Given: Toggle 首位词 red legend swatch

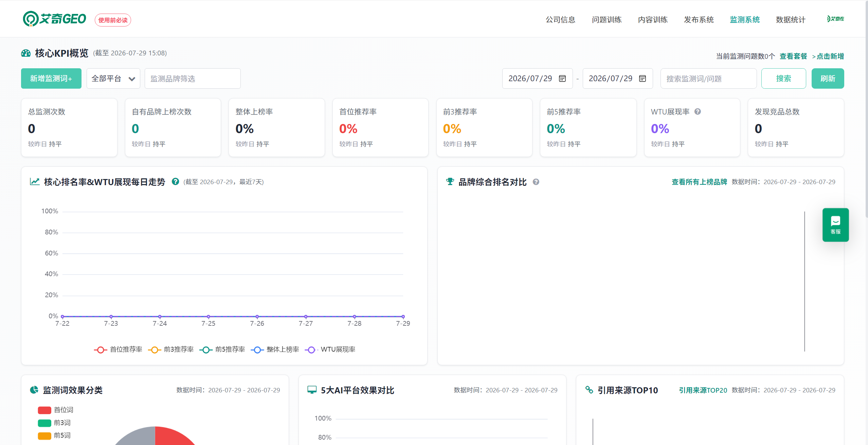Looking at the screenshot, I should click(x=44, y=410).
